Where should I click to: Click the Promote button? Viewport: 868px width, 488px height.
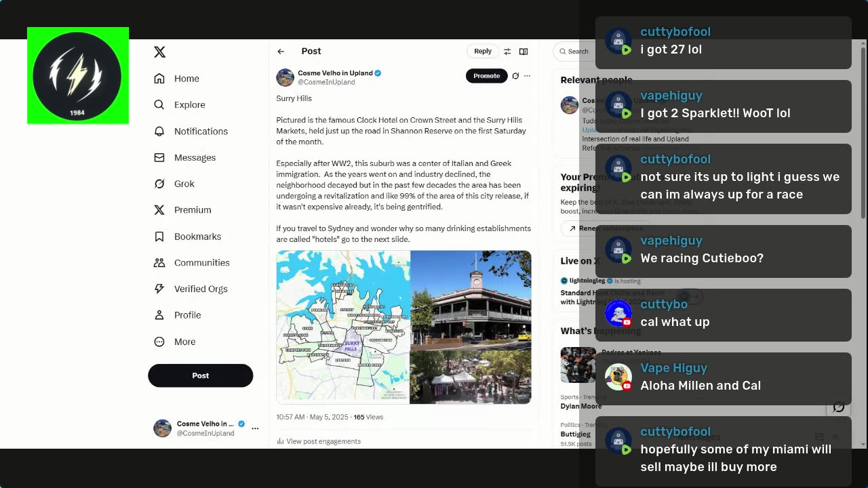click(x=487, y=76)
